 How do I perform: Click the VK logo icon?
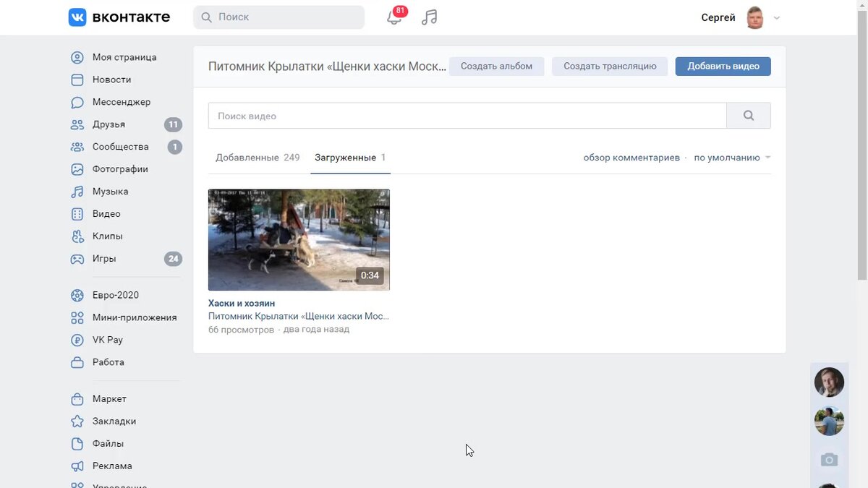click(77, 17)
